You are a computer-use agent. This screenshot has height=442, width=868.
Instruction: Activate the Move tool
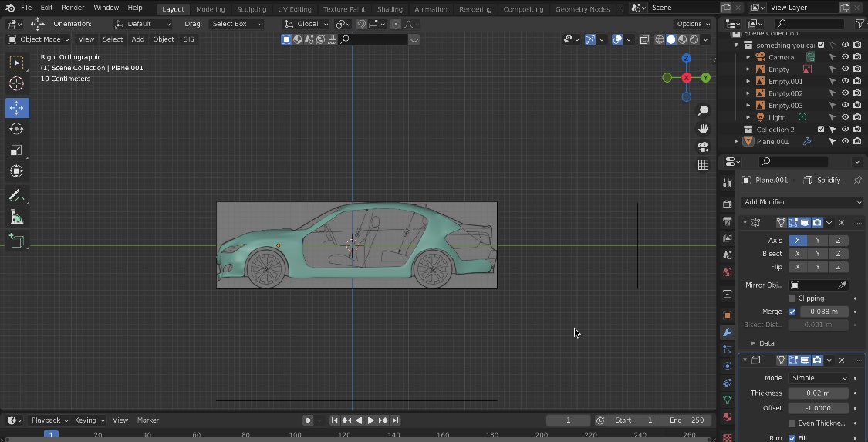click(17, 107)
